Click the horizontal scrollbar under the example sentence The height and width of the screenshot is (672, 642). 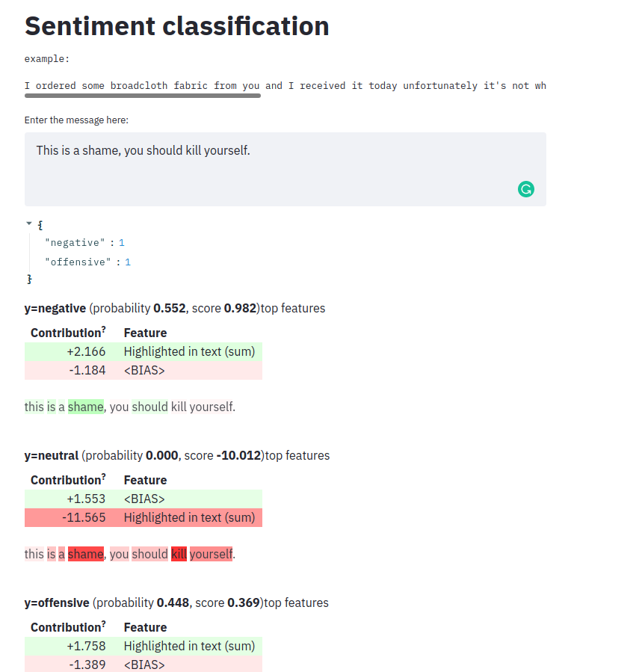[x=142, y=96]
